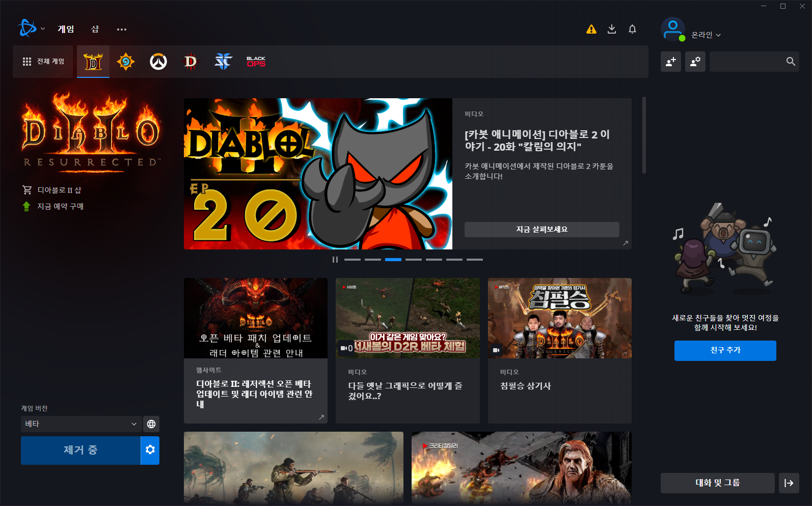Go to sixth carousel slide indicator

[454, 260]
